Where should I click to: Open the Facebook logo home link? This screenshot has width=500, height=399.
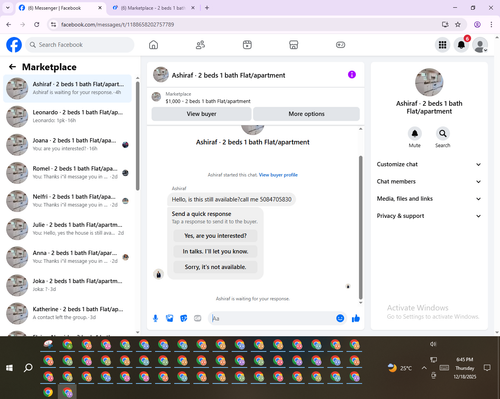(14, 45)
